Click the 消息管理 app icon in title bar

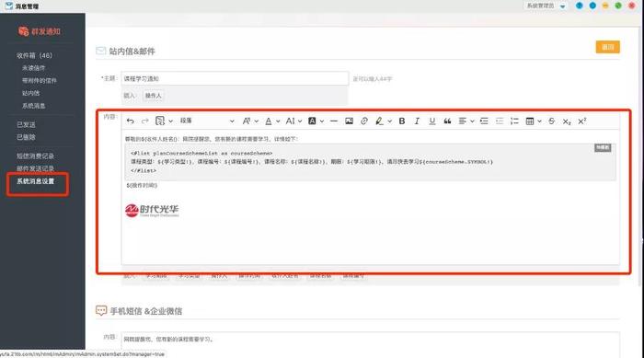pos(9,6)
